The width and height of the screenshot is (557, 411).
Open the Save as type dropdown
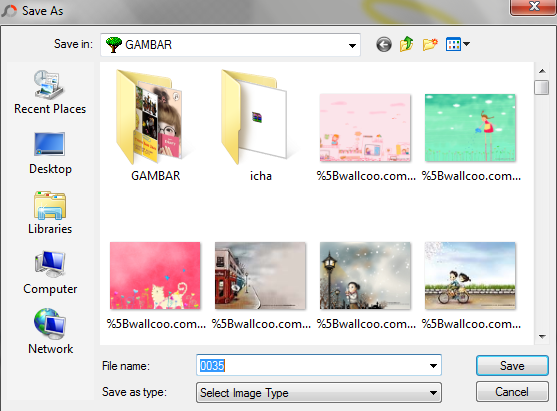[319, 393]
